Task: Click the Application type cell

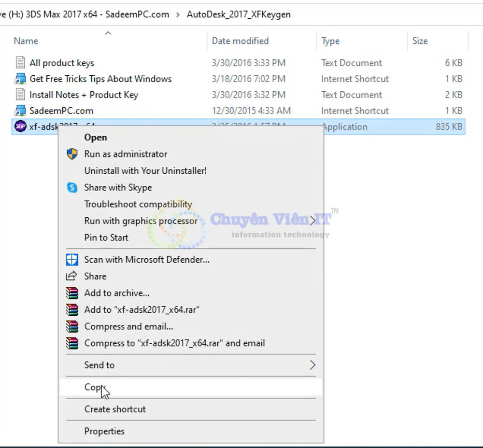Action: click(x=344, y=127)
